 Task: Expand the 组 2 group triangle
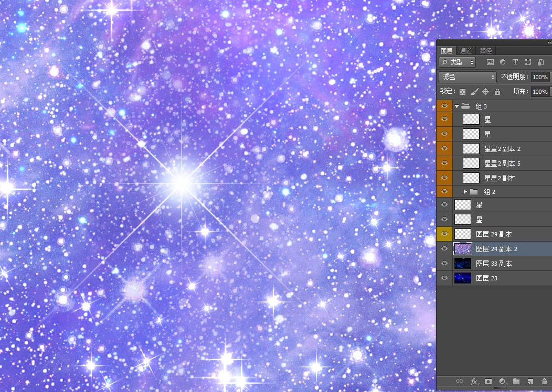click(465, 192)
